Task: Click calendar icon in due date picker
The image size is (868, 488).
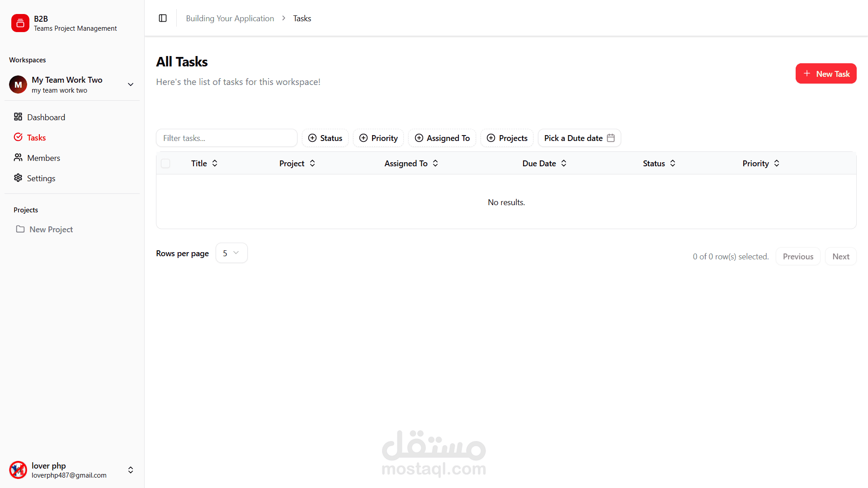Action: pyautogui.click(x=611, y=138)
